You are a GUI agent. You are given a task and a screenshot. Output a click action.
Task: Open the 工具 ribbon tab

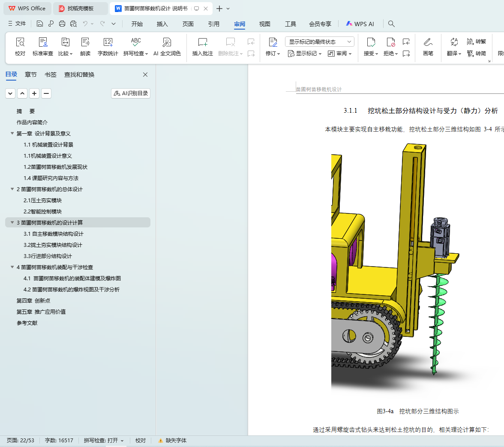[x=291, y=24]
